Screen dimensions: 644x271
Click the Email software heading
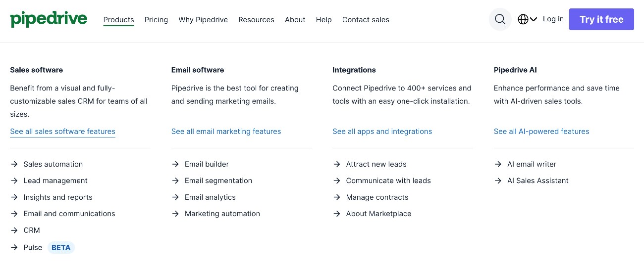click(198, 70)
